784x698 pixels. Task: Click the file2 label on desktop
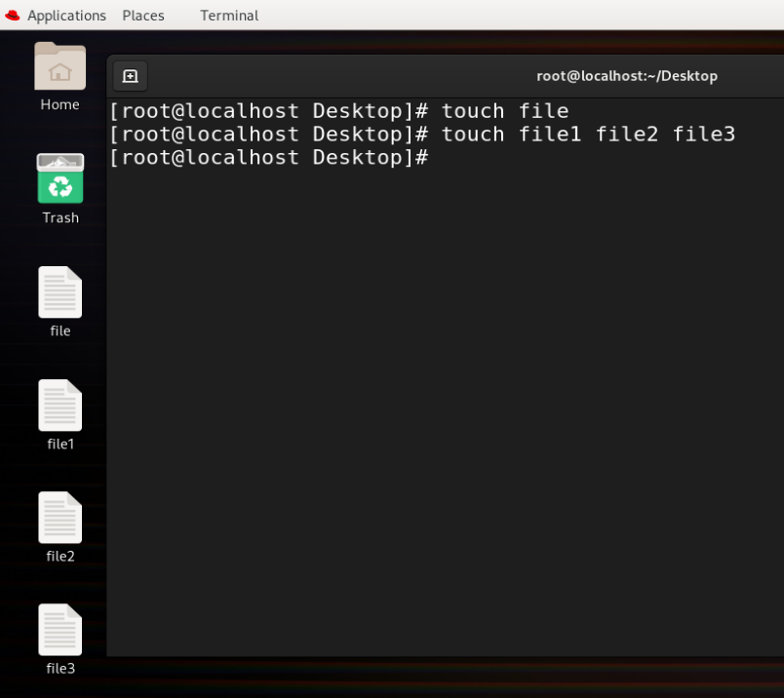click(x=60, y=556)
